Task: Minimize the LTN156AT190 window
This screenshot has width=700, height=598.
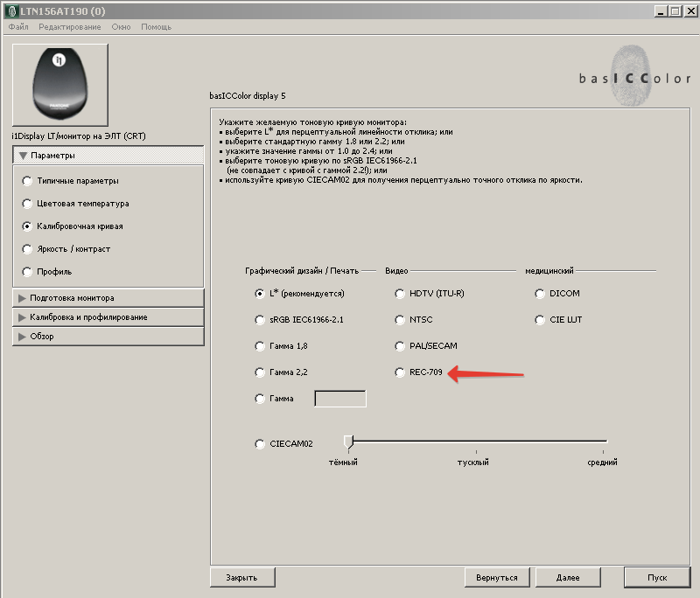Action: click(661, 11)
